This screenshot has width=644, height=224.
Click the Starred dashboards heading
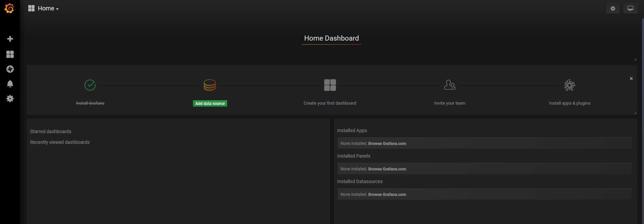(51, 131)
